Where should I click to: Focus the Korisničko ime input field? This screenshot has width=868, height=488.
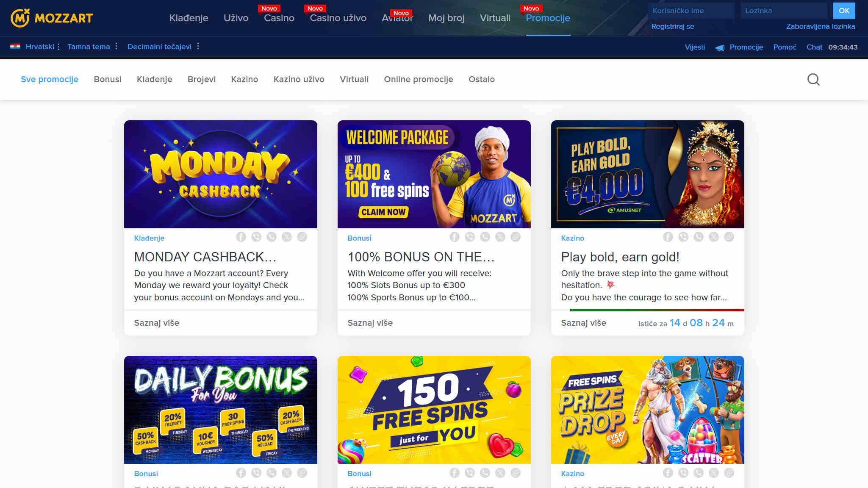[x=691, y=11]
